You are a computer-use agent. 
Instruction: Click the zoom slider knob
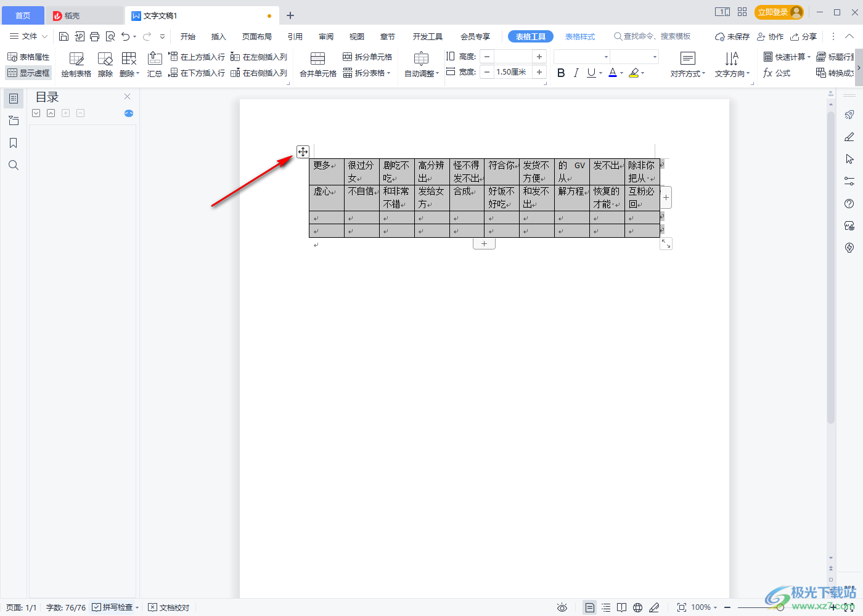[780, 607]
